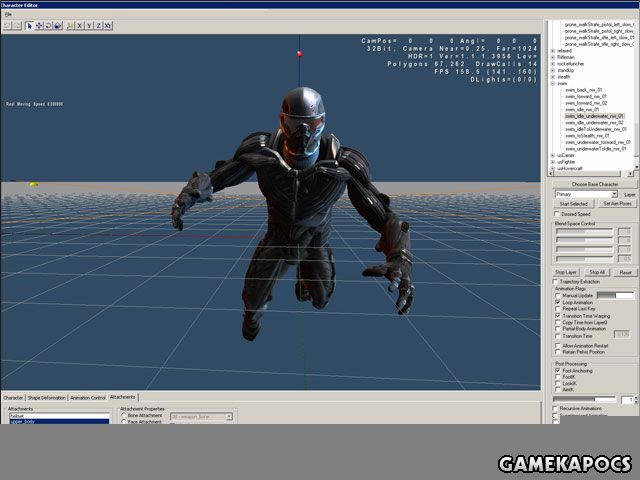
Task: Open the File menu
Action: tap(8, 14)
